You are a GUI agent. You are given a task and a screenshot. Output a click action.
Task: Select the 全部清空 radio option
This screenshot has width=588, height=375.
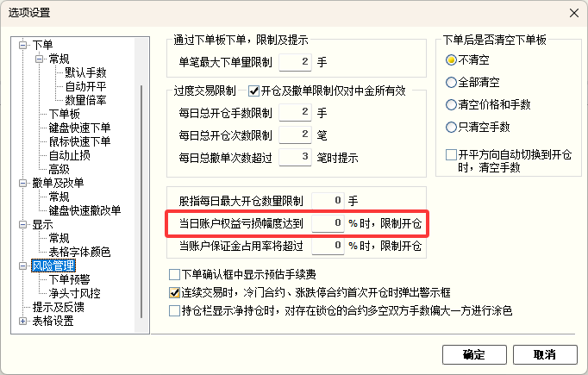click(x=451, y=83)
